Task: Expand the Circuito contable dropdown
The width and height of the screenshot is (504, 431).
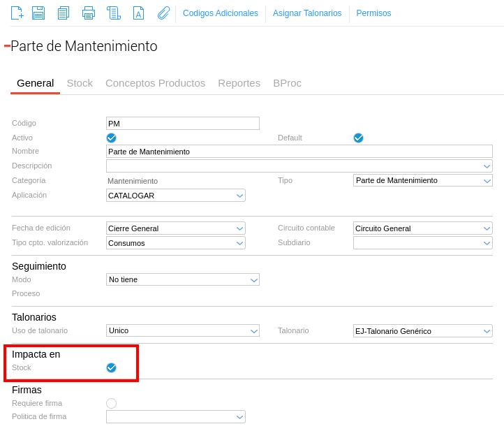Action: [x=422, y=228]
